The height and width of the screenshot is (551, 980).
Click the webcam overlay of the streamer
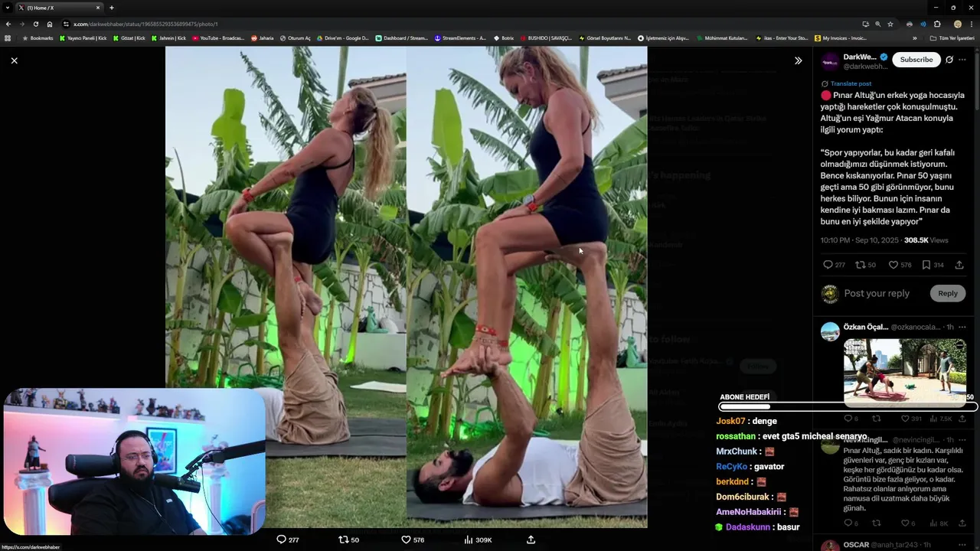pyautogui.click(x=134, y=461)
